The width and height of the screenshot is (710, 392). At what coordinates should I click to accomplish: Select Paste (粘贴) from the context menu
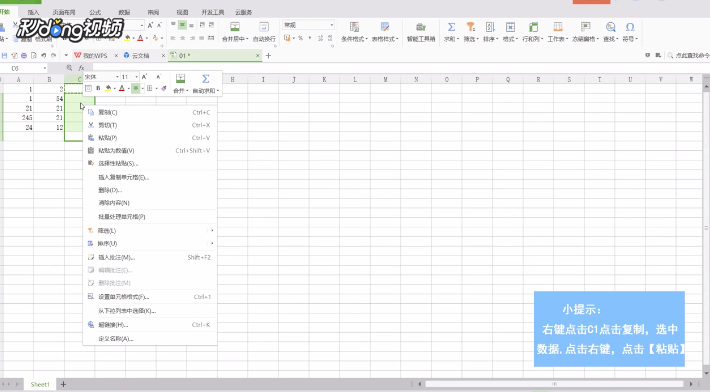tap(149, 138)
